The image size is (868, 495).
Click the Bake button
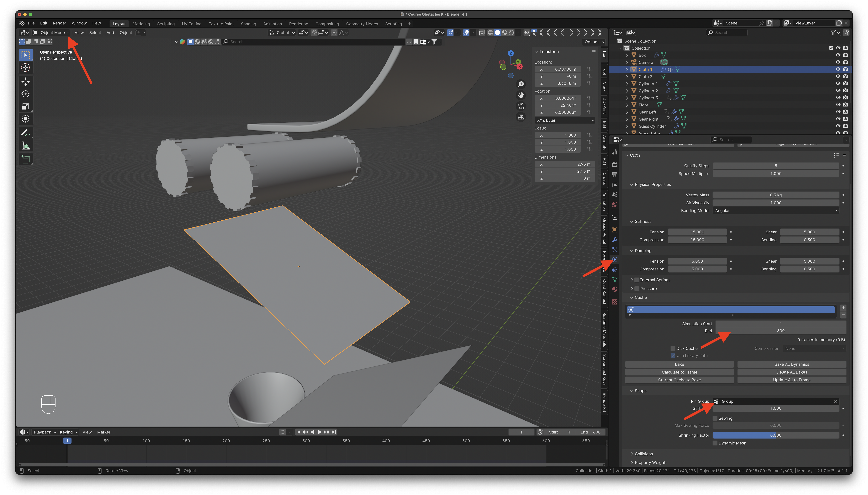tap(679, 365)
